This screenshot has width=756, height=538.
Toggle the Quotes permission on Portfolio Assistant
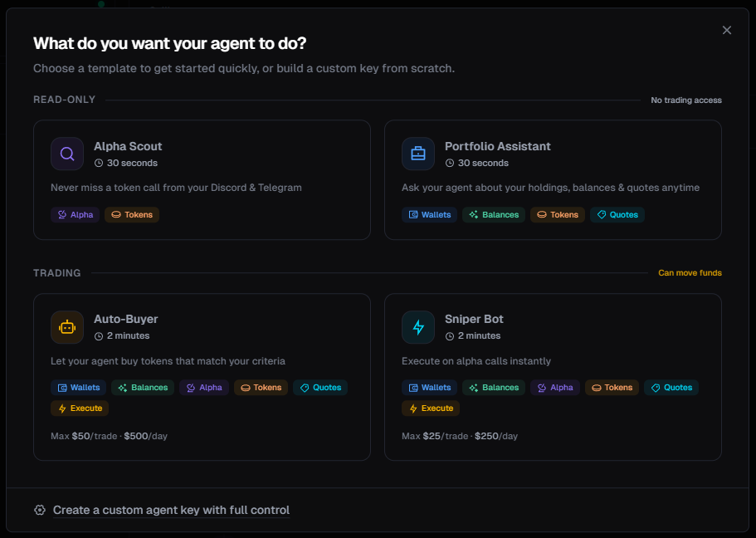(617, 214)
